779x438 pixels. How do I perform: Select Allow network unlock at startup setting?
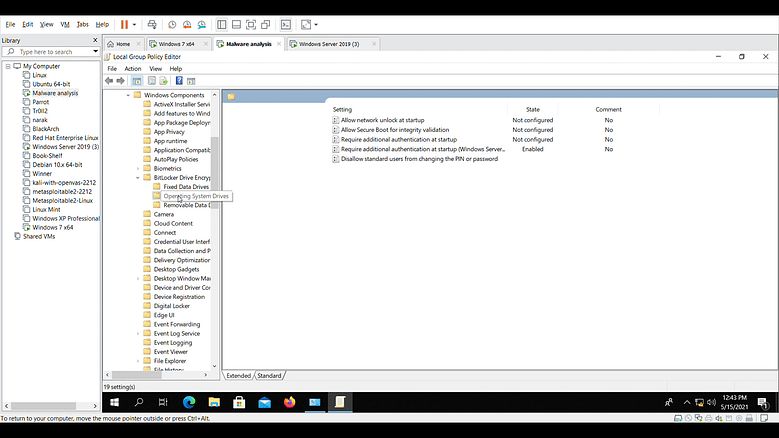383,120
